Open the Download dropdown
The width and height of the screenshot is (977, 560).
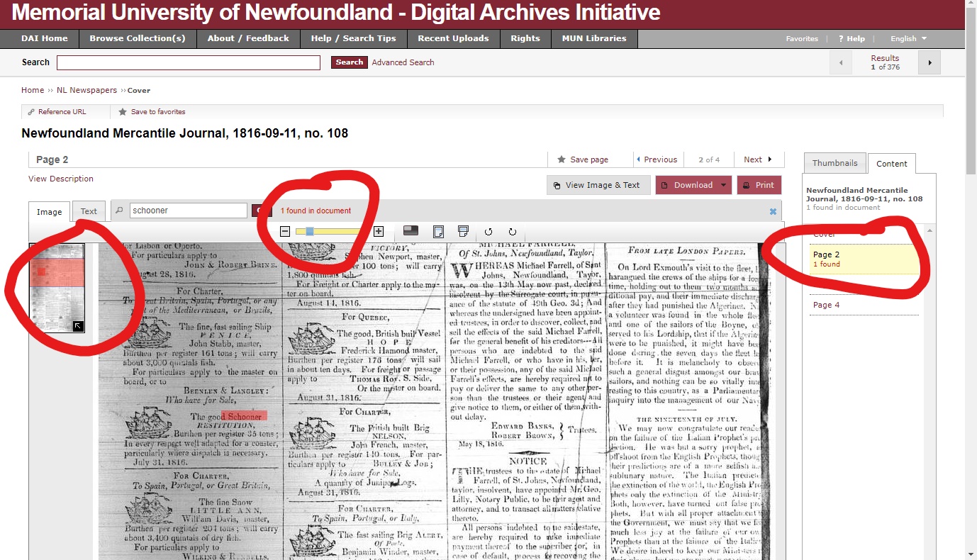[723, 185]
